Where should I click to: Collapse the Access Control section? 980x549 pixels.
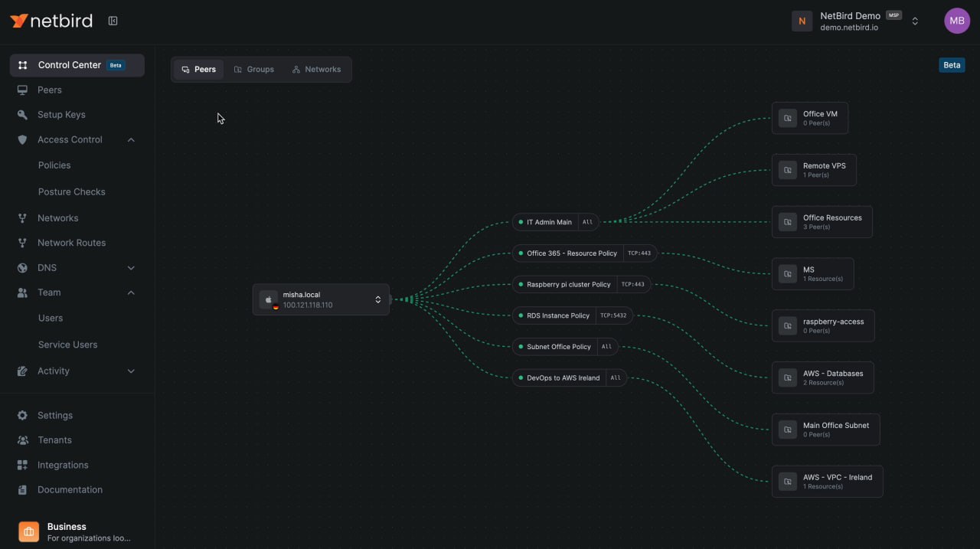pyautogui.click(x=131, y=140)
